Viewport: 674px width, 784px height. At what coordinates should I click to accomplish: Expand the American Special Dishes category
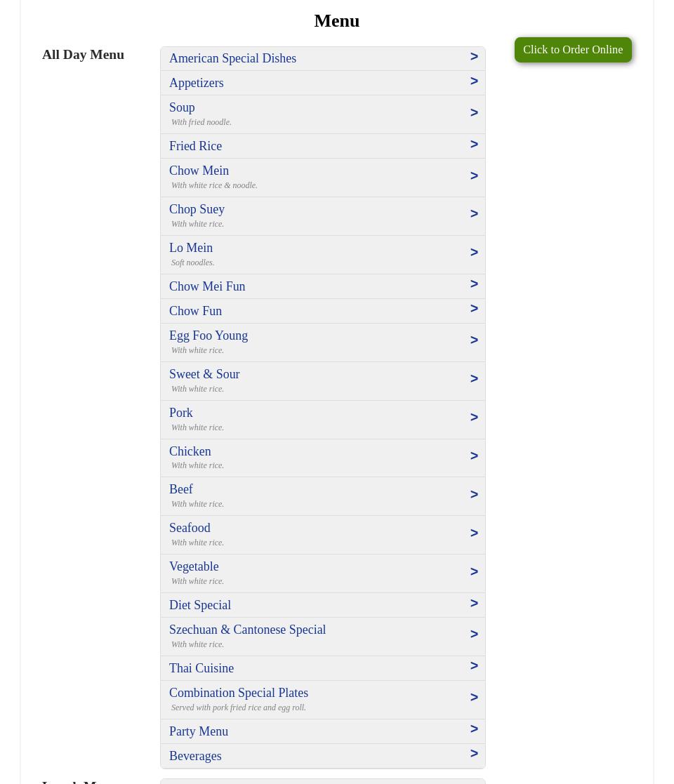(x=232, y=58)
